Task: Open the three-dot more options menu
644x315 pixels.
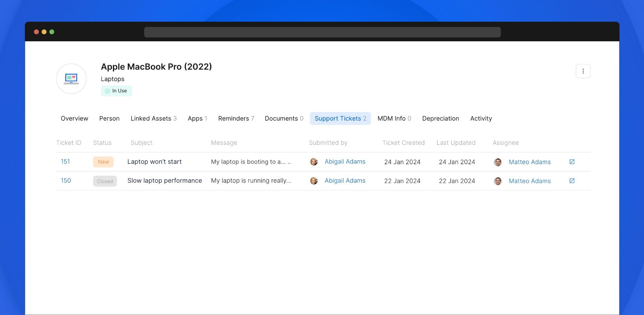Action: tap(583, 71)
